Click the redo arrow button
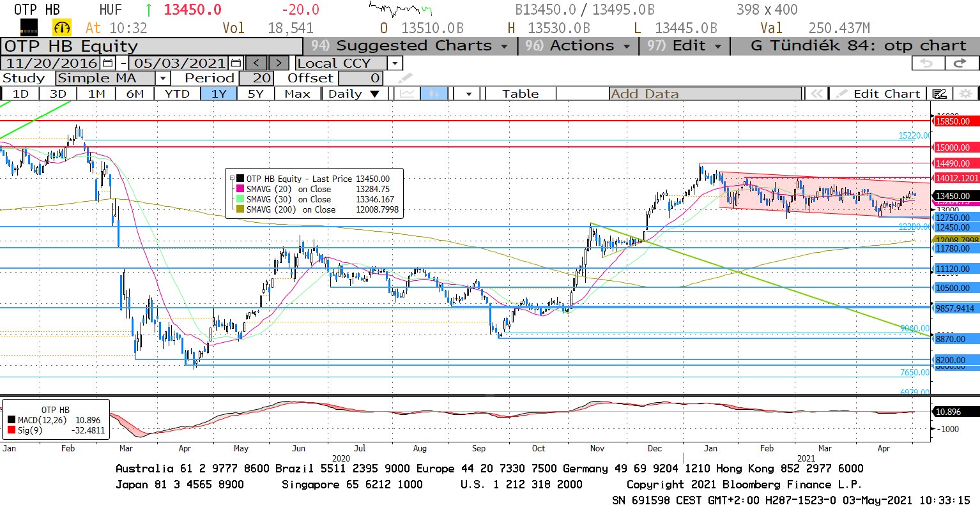 pos(960,63)
